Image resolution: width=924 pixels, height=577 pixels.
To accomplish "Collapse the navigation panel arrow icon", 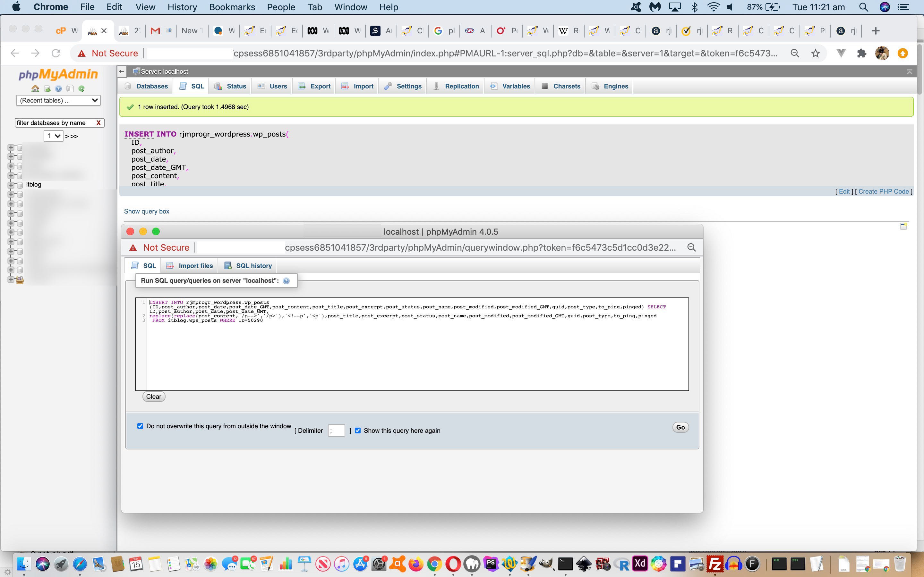I will click(121, 71).
